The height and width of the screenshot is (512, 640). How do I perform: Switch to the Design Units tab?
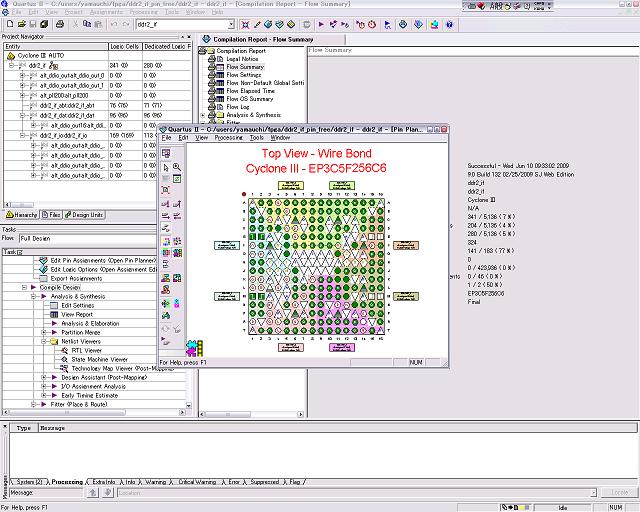84,215
